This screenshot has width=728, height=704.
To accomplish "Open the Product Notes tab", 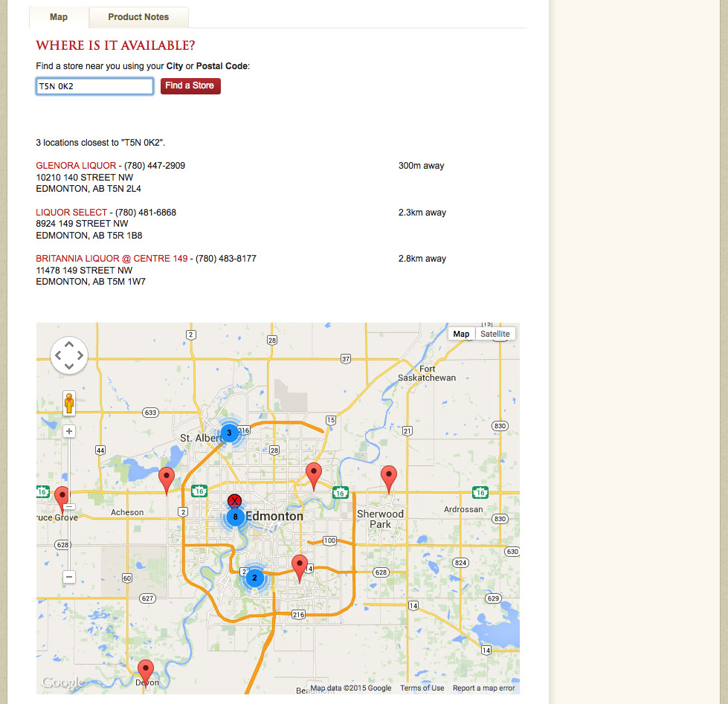I will pyautogui.click(x=138, y=17).
